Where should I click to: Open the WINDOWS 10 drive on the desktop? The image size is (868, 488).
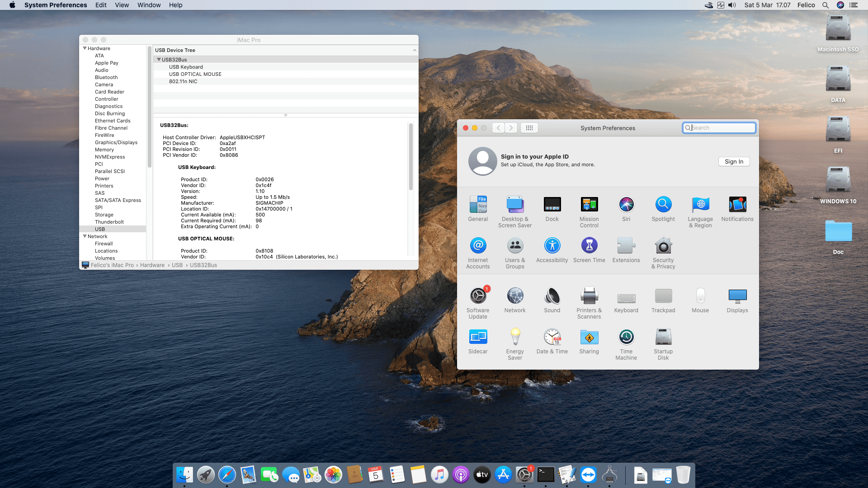838,180
